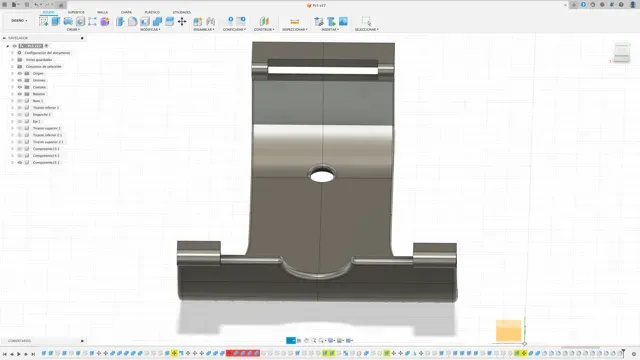Select the Extrude tool in Crear group
The image size is (640, 360).
(x=56, y=21)
